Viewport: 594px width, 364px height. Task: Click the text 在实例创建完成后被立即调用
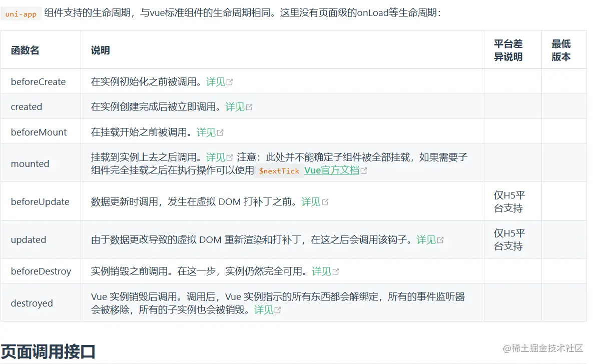pos(154,107)
